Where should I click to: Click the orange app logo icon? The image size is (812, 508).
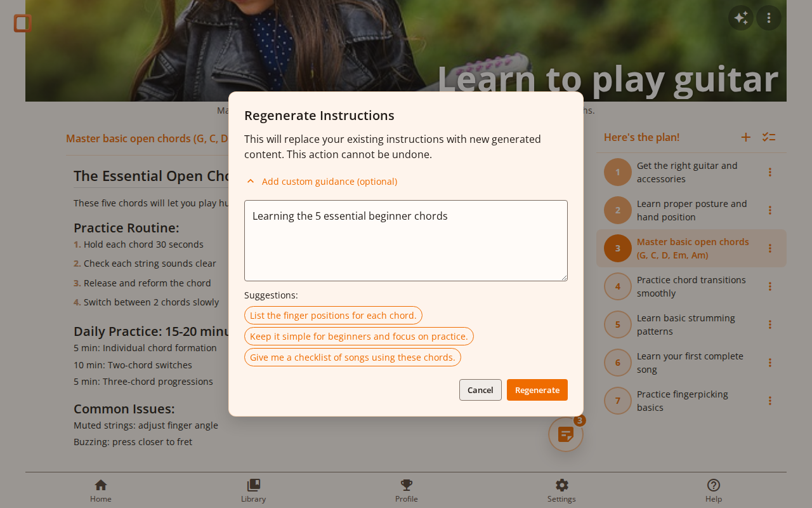pyautogui.click(x=23, y=23)
